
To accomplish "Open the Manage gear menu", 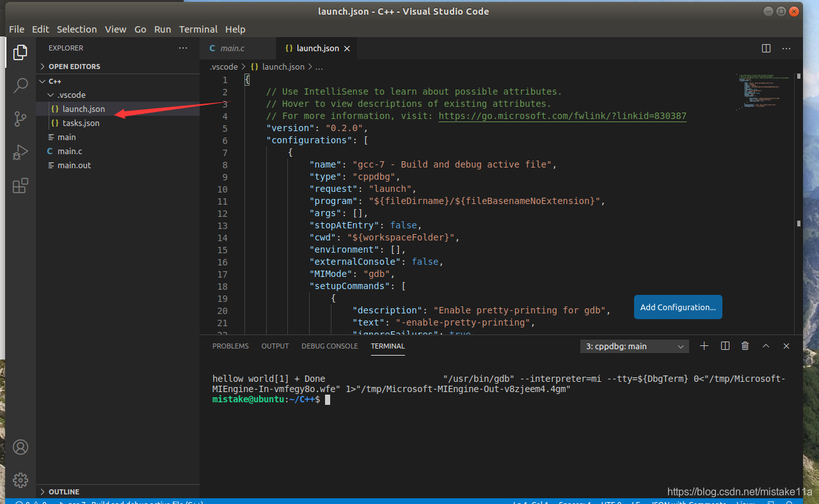I will click(x=20, y=480).
